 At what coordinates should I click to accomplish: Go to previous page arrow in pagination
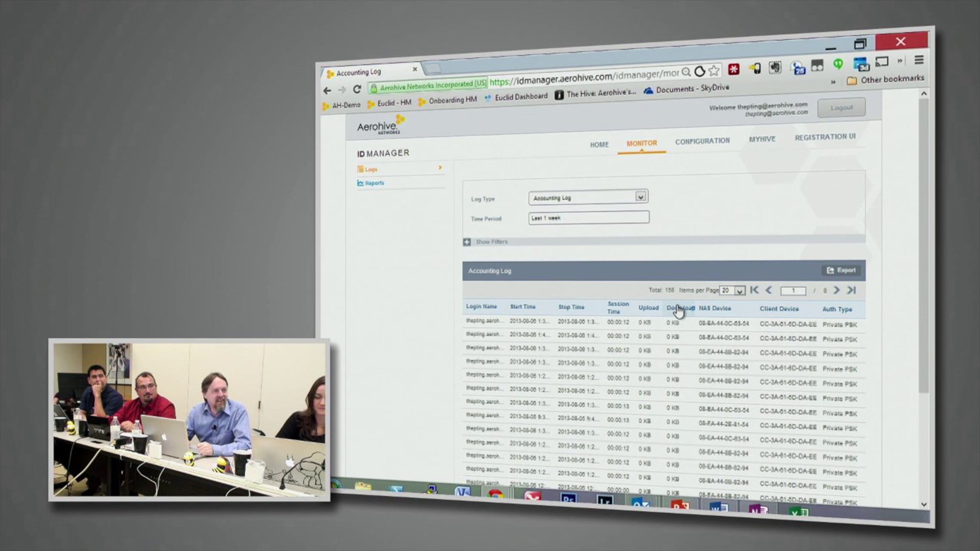[x=768, y=290]
